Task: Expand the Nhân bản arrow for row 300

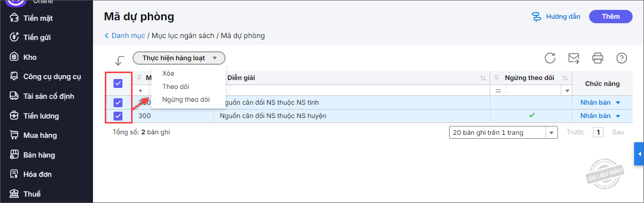Action: pyautogui.click(x=617, y=116)
